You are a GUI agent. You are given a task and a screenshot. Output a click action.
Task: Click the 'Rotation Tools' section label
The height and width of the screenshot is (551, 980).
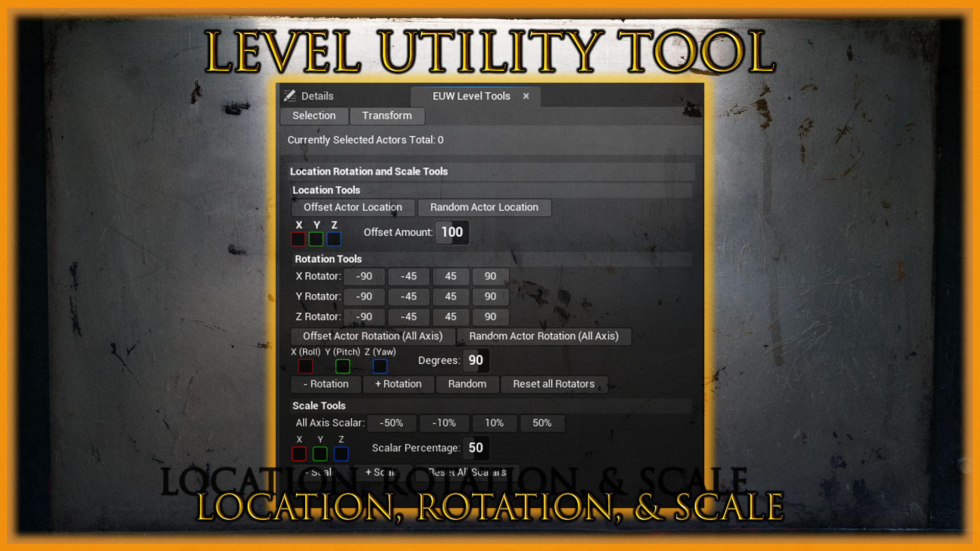[x=328, y=259]
